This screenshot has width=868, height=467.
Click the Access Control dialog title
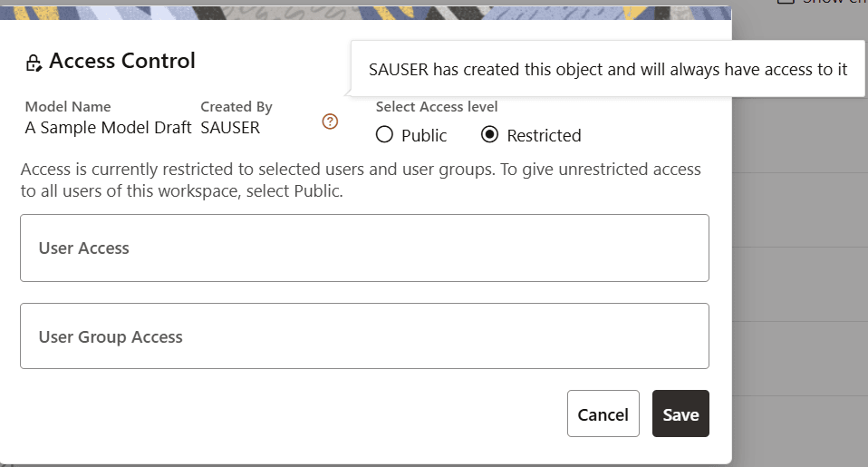[x=122, y=61]
